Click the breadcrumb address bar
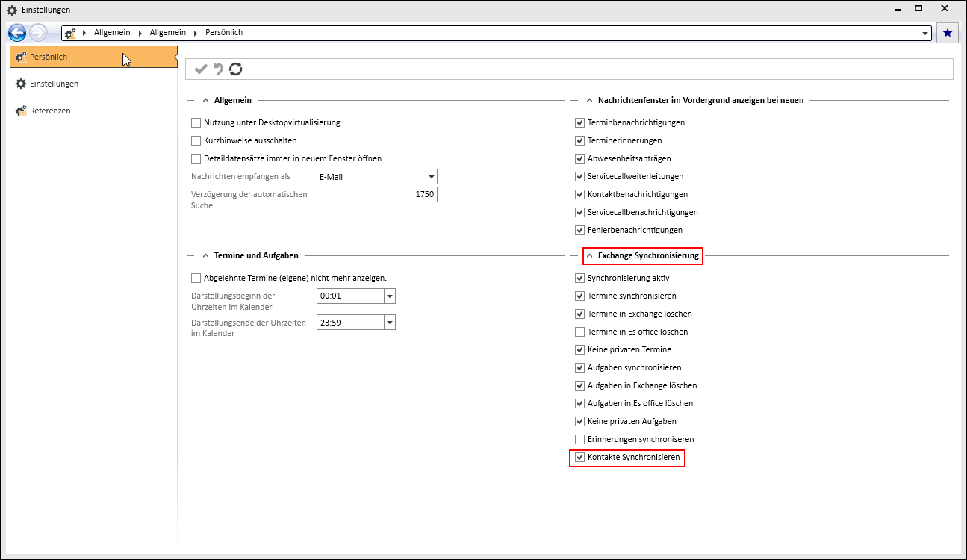Screen dimensions: 967x560 pyautogui.click(x=497, y=33)
